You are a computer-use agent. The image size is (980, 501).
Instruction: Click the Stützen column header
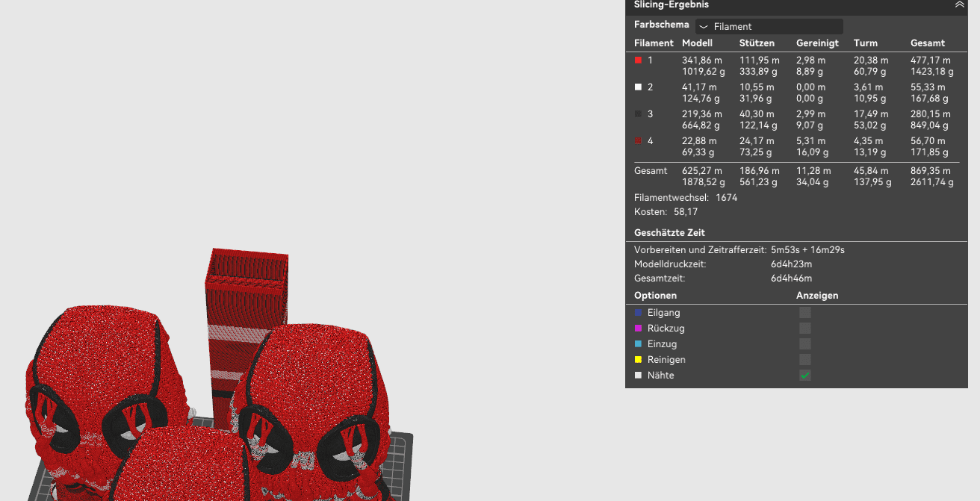click(757, 43)
